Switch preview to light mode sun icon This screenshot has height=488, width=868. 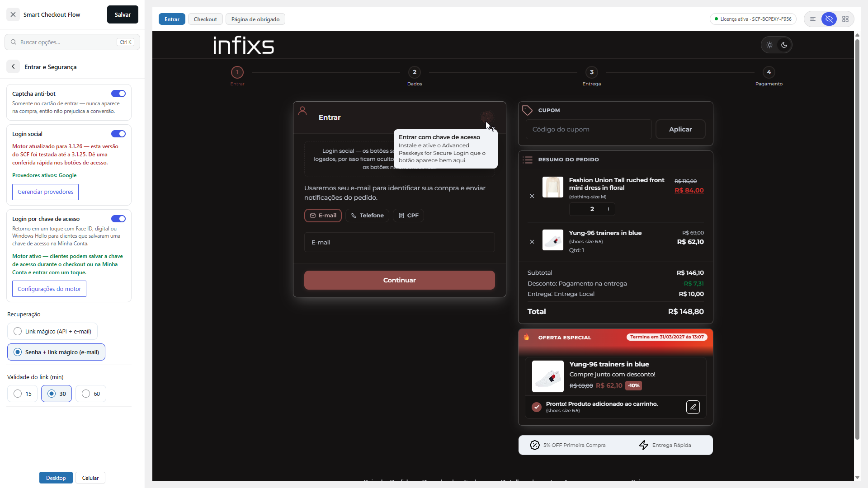[769, 45]
